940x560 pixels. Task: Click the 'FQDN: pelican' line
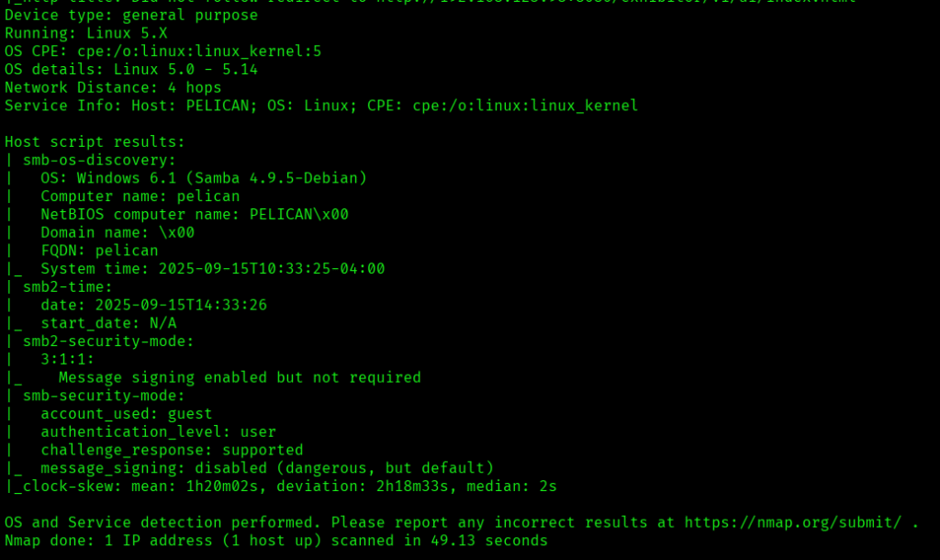coord(99,251)
